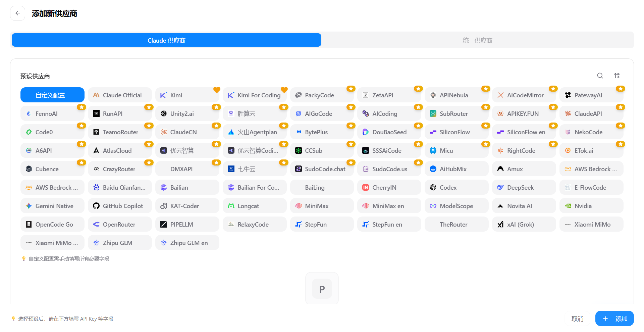Image resolution: width=644 pixels, height=332 pixels.
Task: Choose the APINebula preset
Action: click(457, 95)
